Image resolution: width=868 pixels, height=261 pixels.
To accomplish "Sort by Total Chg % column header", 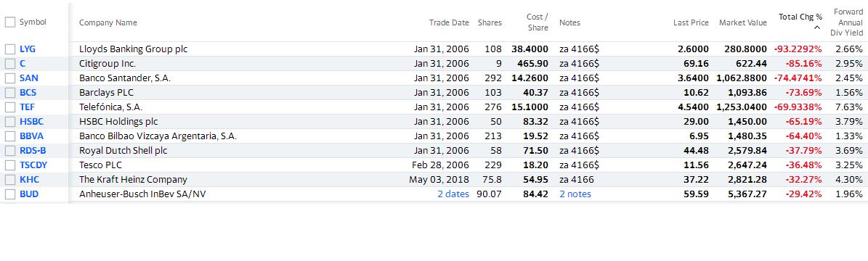I will pos(800,17).
